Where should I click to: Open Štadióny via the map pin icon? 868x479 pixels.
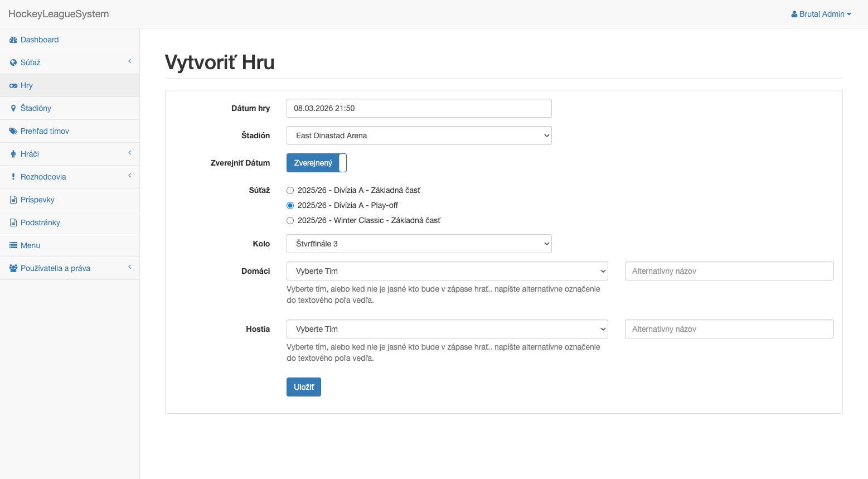coord(13,108)
